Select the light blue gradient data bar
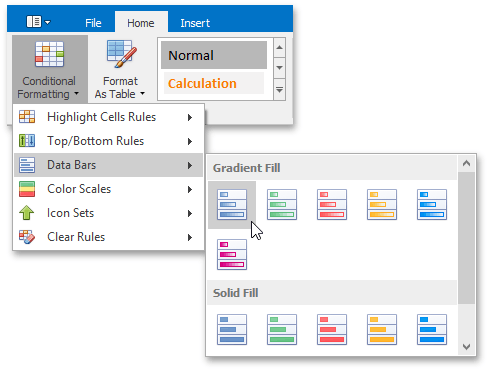This screenshot has width=490, height=372. [x=432, y=204]
